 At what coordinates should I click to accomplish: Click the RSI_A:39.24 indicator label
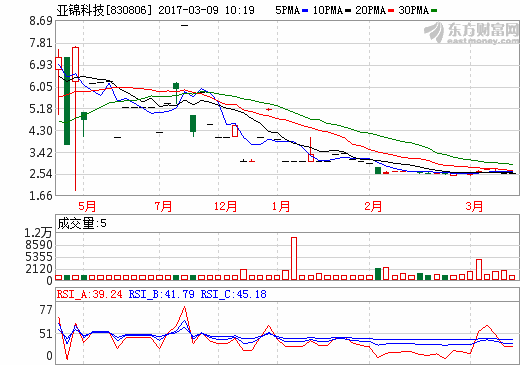90,294
